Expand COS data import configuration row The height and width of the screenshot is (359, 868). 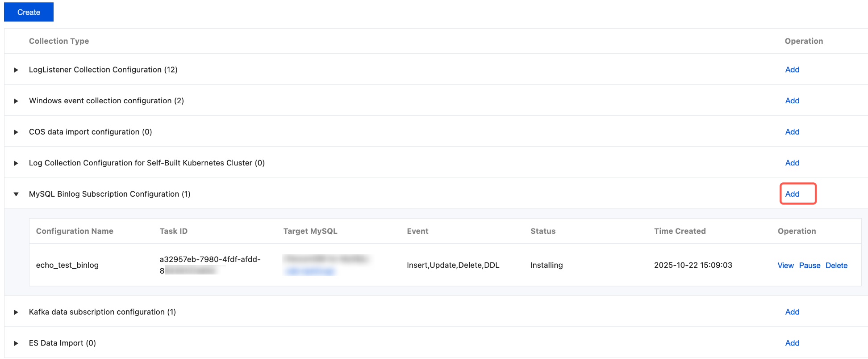coord(16,132)
